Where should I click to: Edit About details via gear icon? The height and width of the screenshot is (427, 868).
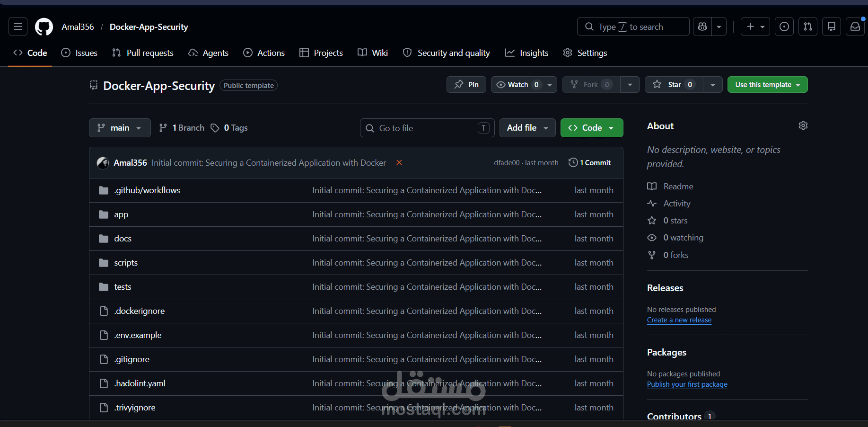[803, 125]
